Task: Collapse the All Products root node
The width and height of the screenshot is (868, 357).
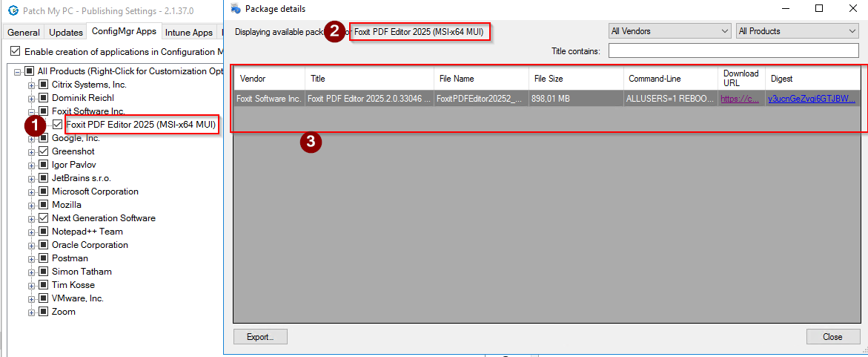Action: (x=17, y=71)
